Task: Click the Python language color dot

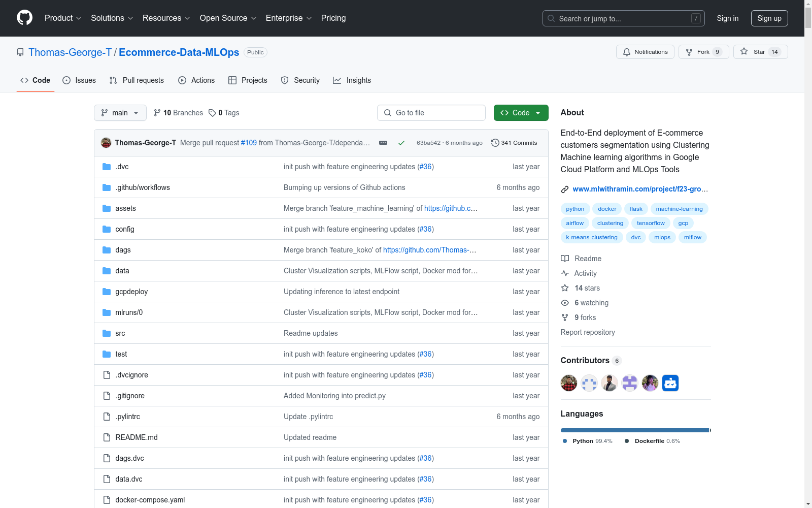Action: tap(565, 441)
